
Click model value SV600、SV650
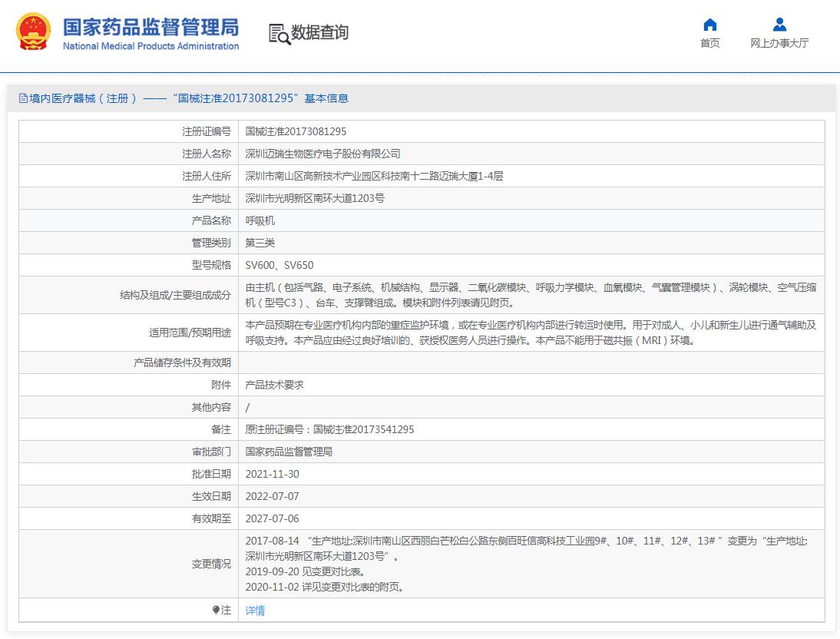[279, 265]
